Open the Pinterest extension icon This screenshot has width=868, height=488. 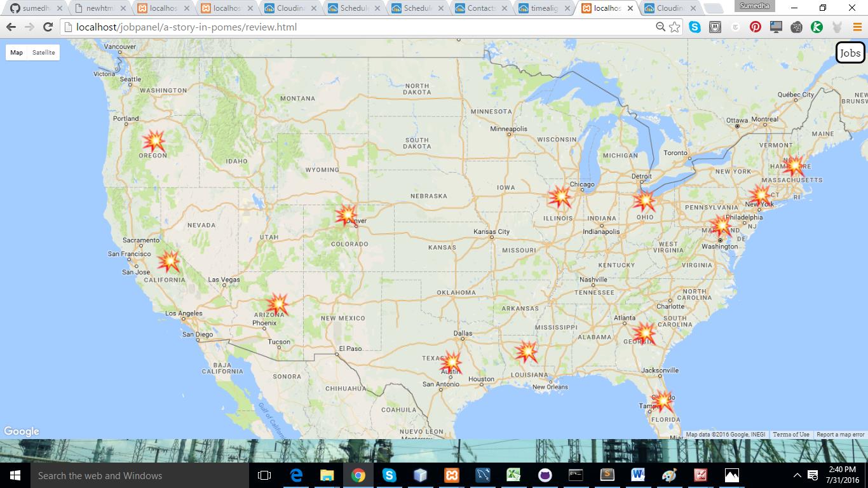pyautogui.click(x=755, y=27)
